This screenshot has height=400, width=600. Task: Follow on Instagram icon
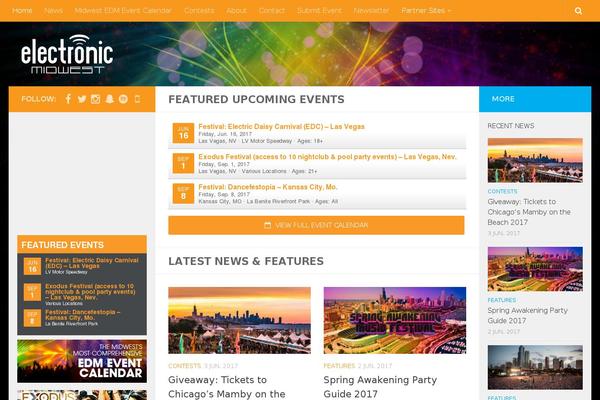(x=95, y=99)
